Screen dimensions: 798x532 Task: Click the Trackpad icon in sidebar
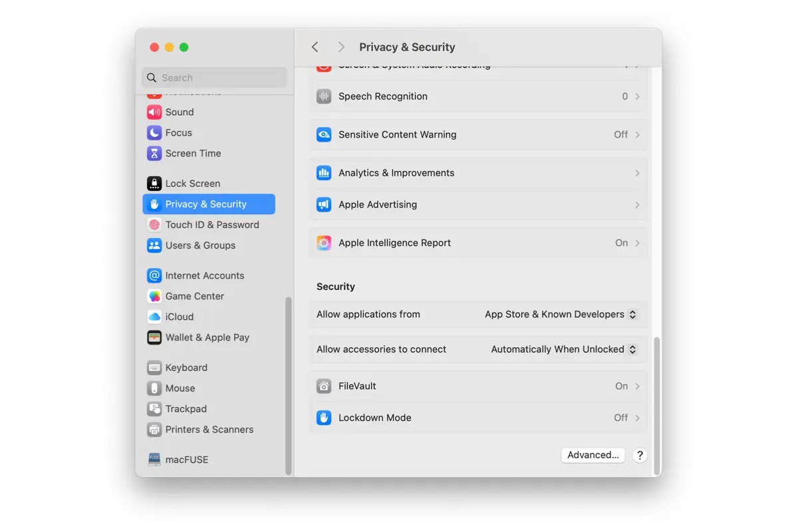tap(154, 409)
